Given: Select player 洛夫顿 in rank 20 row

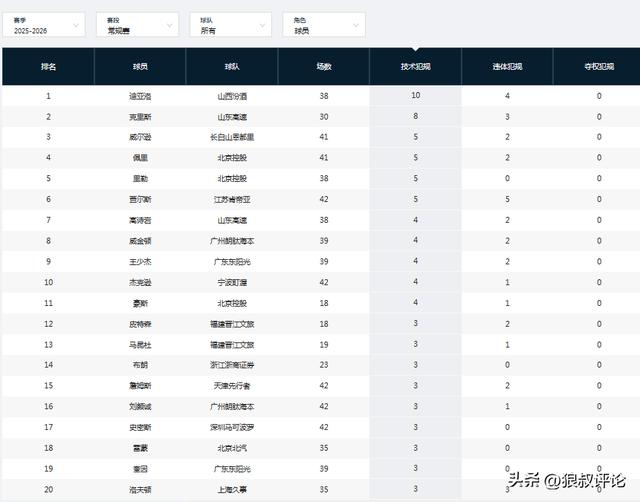Looking at the screenshot, I should (140, 490).
